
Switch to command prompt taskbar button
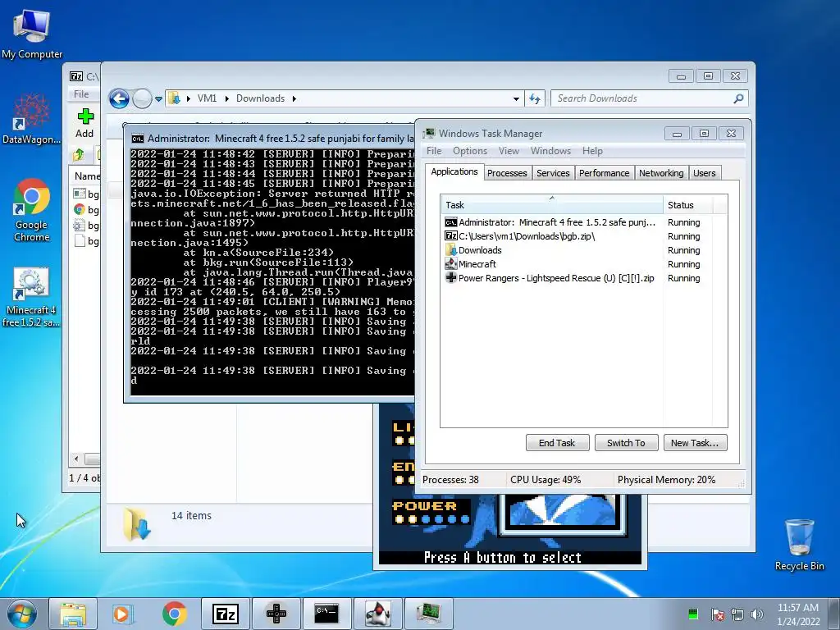pos(326,614)
